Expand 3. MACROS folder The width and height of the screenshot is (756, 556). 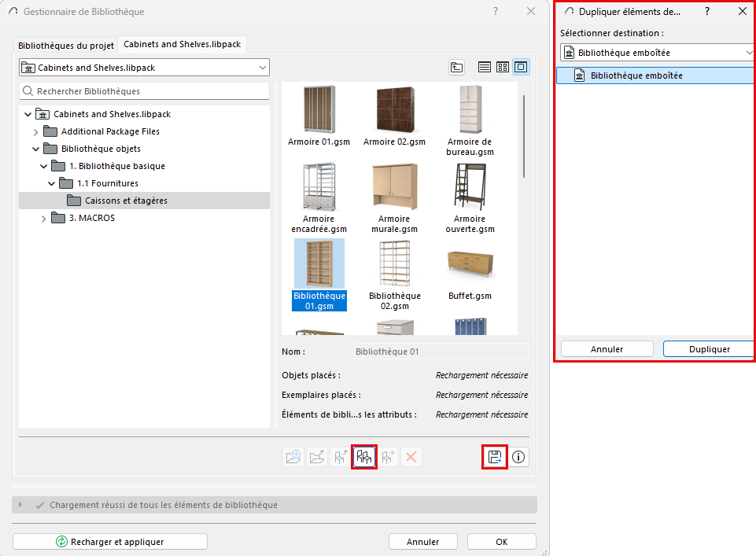43,219
